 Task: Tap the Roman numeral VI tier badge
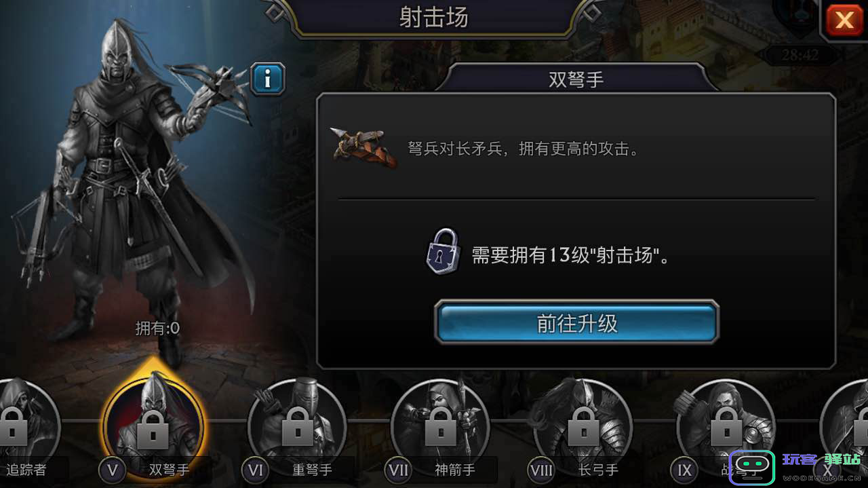[256, 470]
